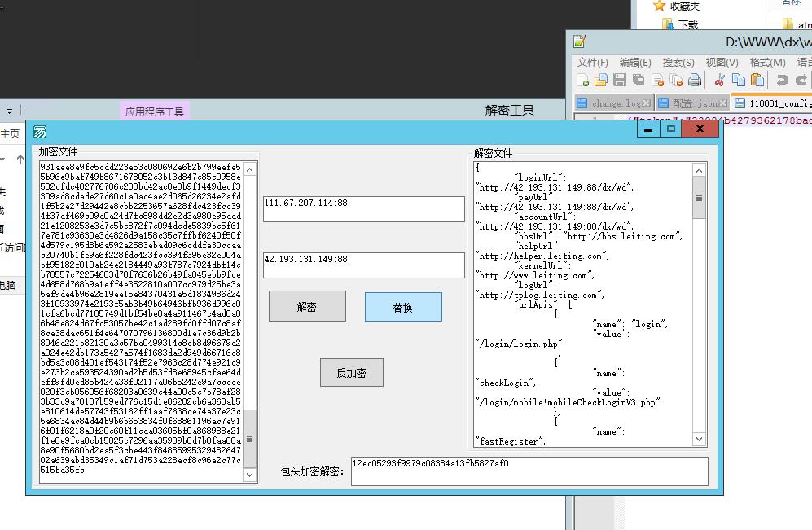The width and height of the screenshot is (812, 530).
Task: Click the 111.67.207.114:88 input field
Action: click(363, 209)
